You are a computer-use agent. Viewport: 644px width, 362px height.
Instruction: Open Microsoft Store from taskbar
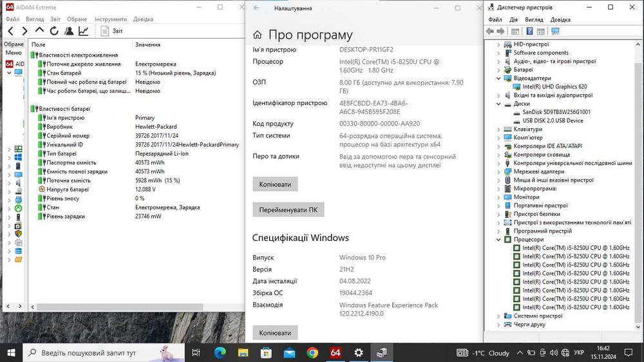[x=266, y=352]
